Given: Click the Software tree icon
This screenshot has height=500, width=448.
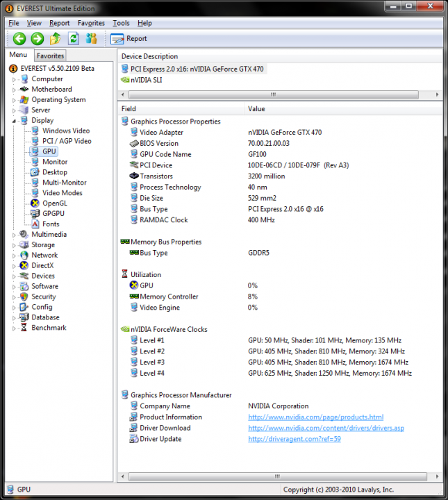Looking at the screenshot, I should pyautogui.click(x=24, y=286).
